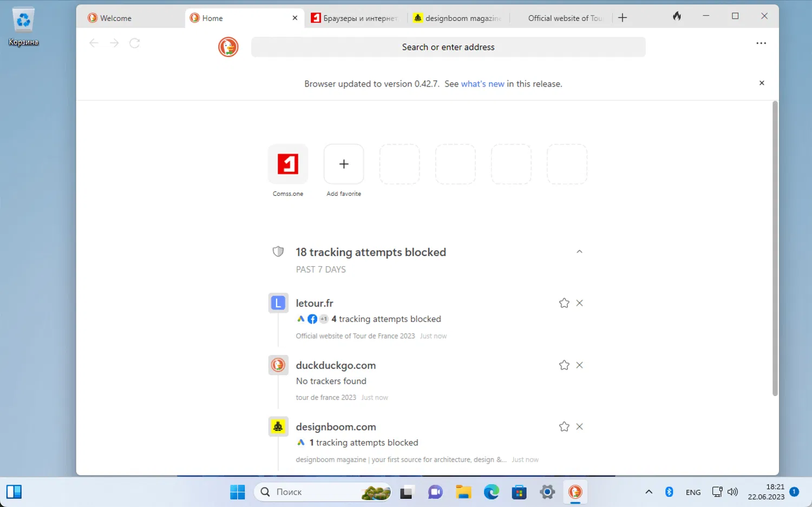This screenshot has height=507, width=812.
Task: Dismiss the browser update notification
Action: (762, 83)
